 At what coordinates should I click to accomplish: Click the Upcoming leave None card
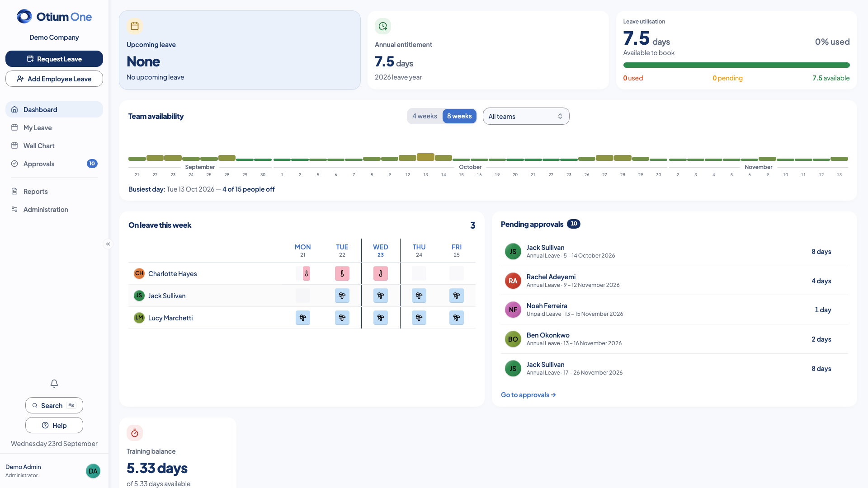[240, 50]
